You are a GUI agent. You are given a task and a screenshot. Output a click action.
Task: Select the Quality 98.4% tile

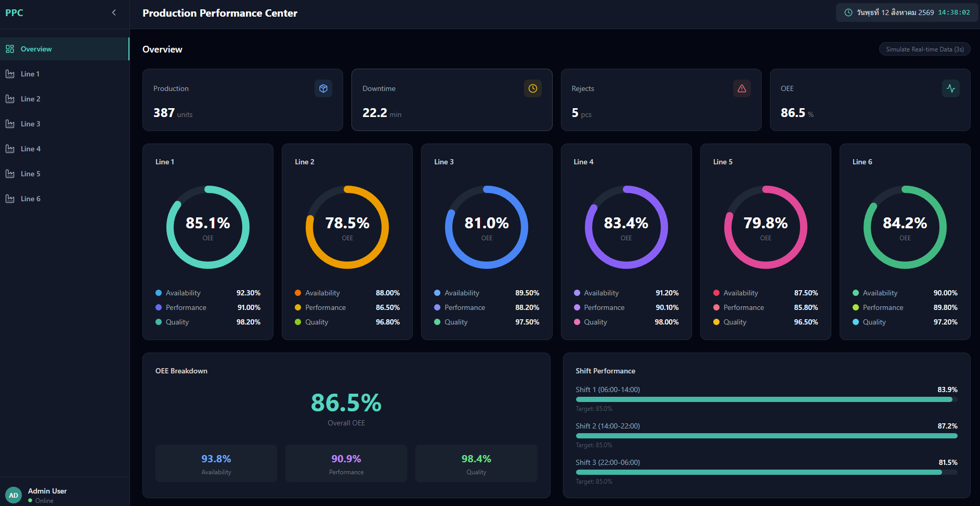pos(476,463)
